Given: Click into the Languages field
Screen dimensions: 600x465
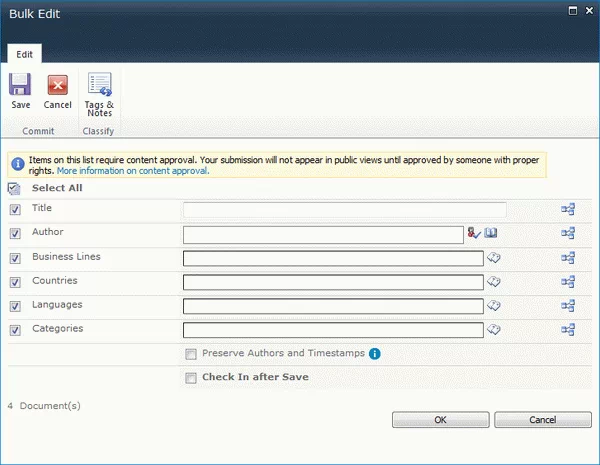Looking at the screenshot, I should [333, 306].
